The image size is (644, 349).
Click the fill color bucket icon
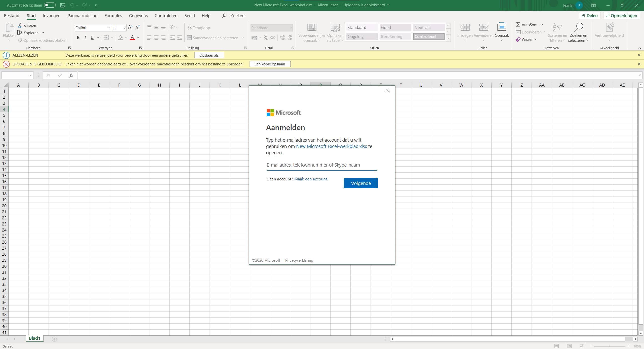tap(121, 38)
